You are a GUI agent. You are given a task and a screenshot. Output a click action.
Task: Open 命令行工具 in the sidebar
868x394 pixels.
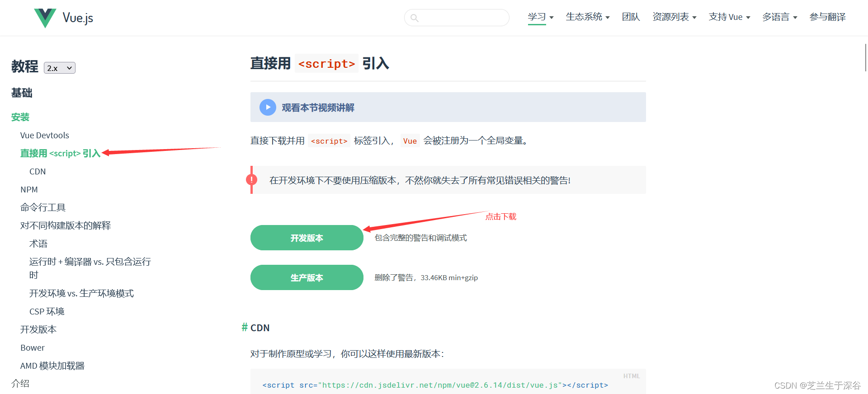(x=43, y=207)
